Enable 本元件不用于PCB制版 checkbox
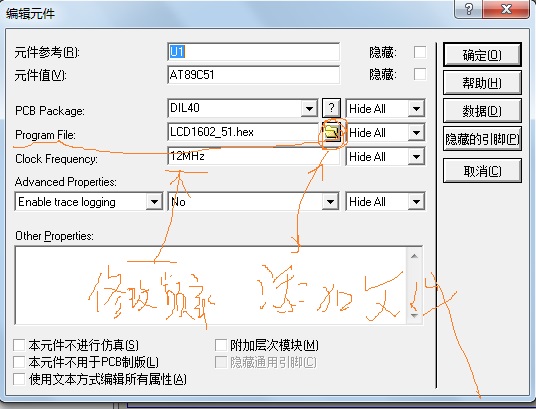536x409 pixels. tap(19, 362)
